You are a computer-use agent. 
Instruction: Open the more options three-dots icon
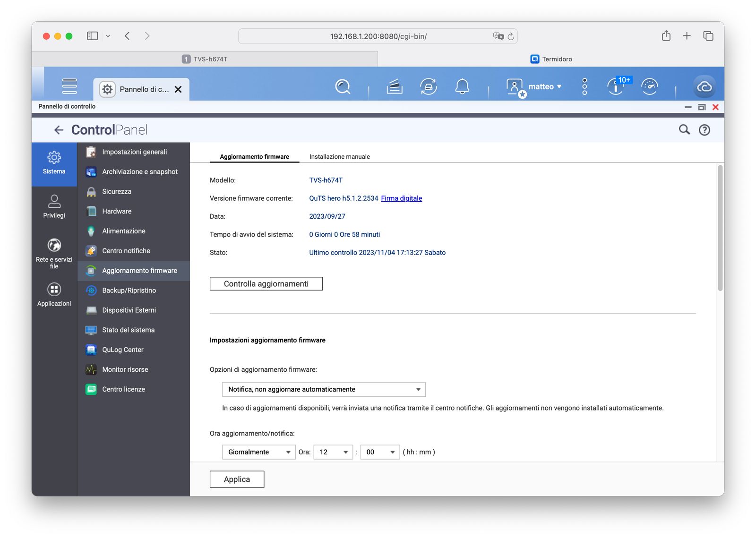(x=584, y=86)
